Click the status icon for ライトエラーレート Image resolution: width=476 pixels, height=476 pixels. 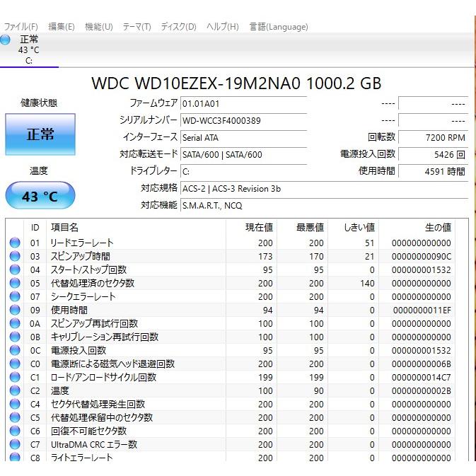(15, 457)
